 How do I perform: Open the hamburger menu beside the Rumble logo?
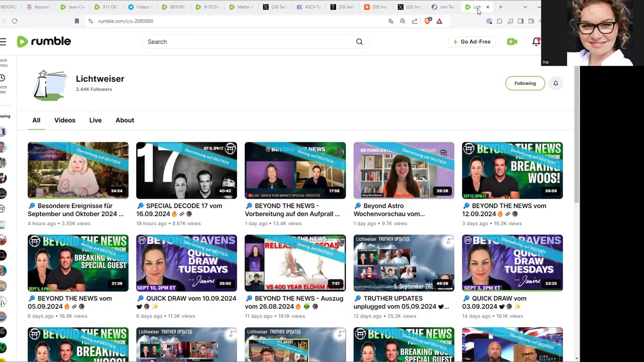3,42
